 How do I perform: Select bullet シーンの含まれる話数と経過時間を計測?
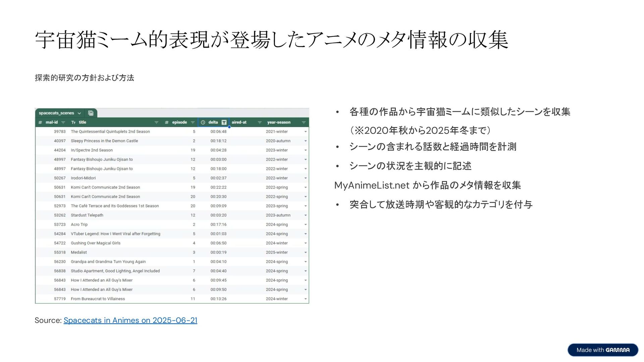[x=433, y=147]
